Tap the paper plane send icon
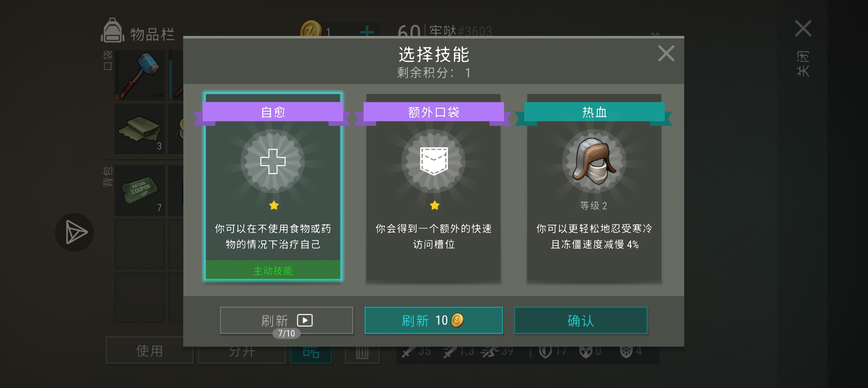This screenshot has width=868, height=388. [74, 232]
